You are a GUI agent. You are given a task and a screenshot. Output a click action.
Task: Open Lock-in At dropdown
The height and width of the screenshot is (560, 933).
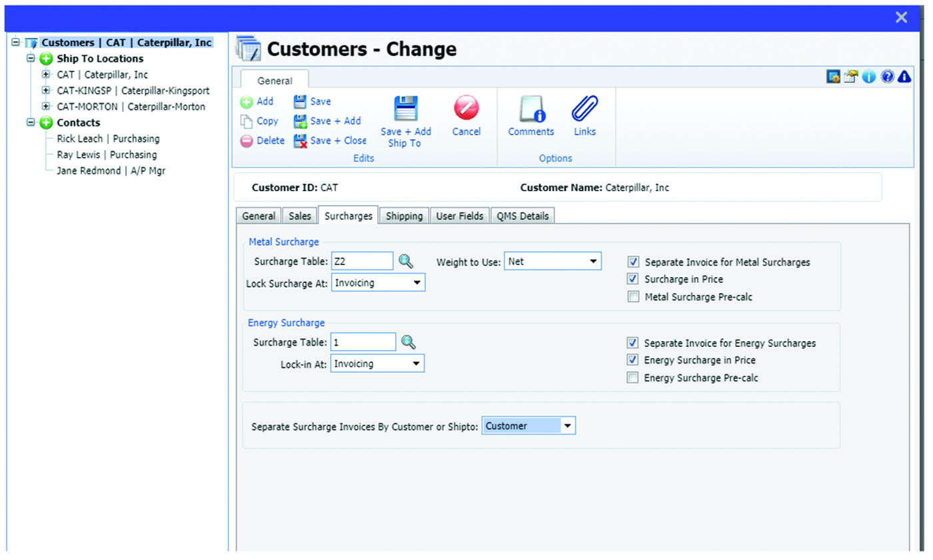tap(377, 364)
